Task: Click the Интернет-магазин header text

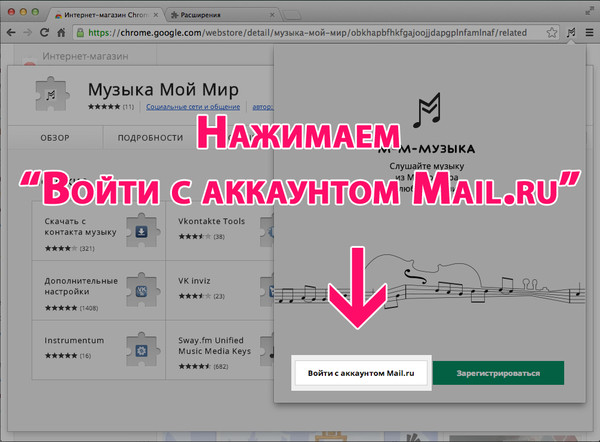Action: (x=85, y=56)
